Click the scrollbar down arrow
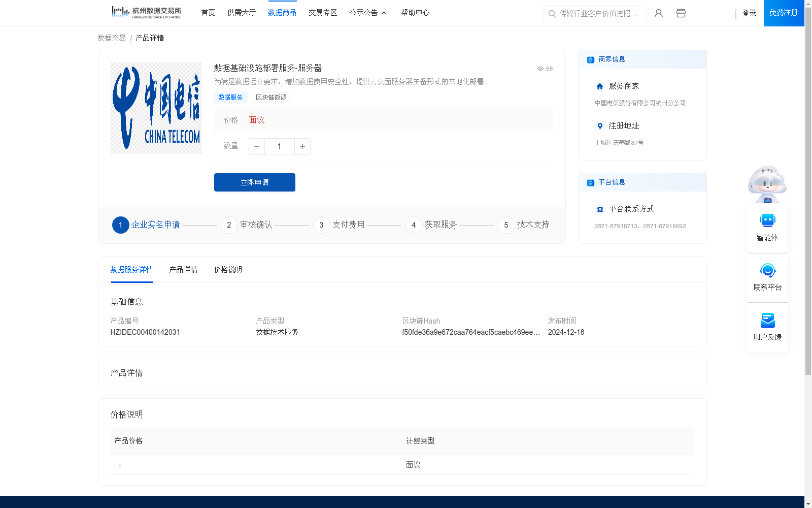Screen dimensions: 812x508 tap(808, 504)
